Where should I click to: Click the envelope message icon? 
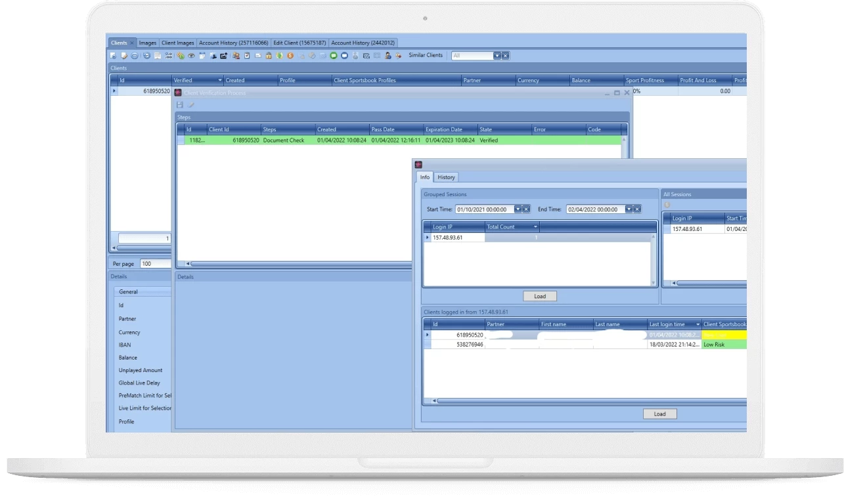[x=259, y=55]
